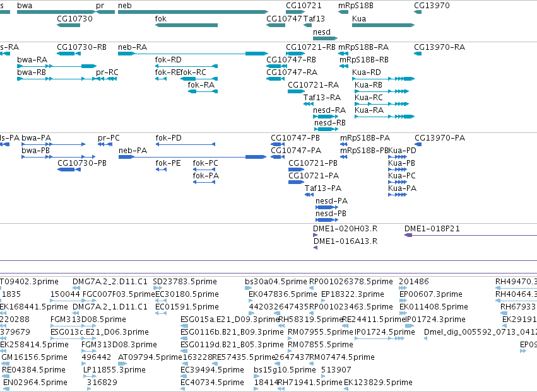This screenshot has width=537, height=392.
Task: Click the 'mRpS18B' gene label
Action: click(x=356, y=6)
